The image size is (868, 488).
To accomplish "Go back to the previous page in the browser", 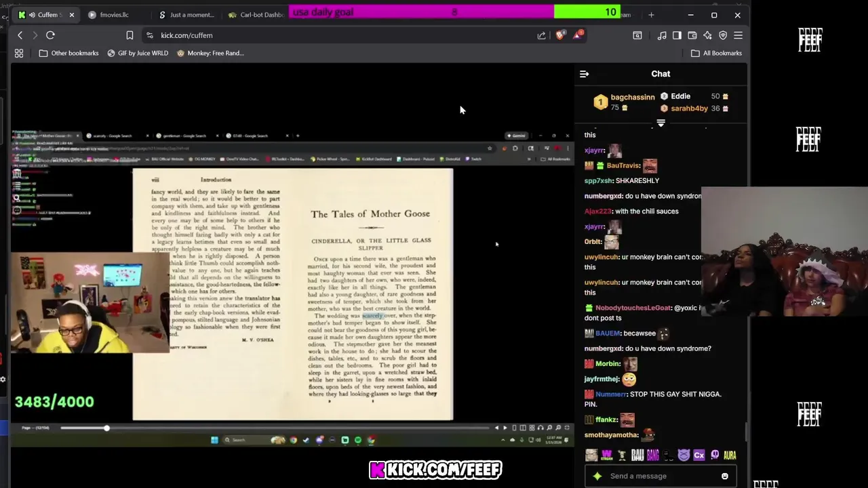I will [20, 35].
